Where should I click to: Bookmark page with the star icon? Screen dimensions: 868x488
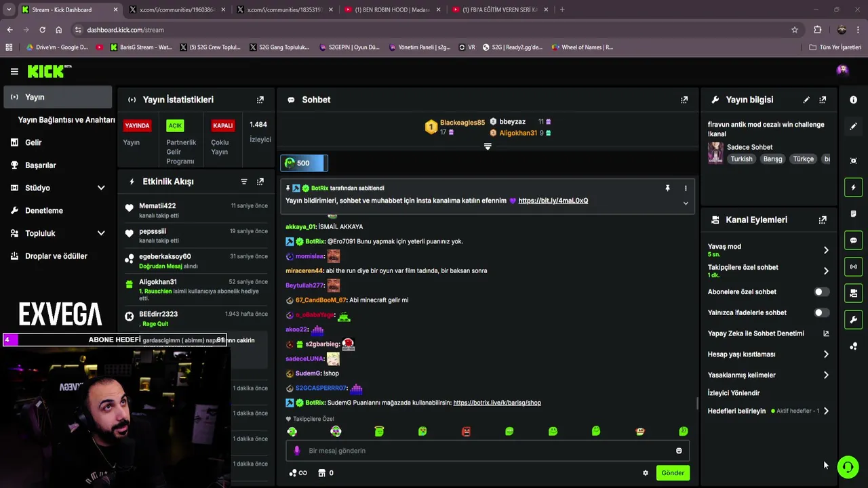pyautogui.click(x=795, y=30)
